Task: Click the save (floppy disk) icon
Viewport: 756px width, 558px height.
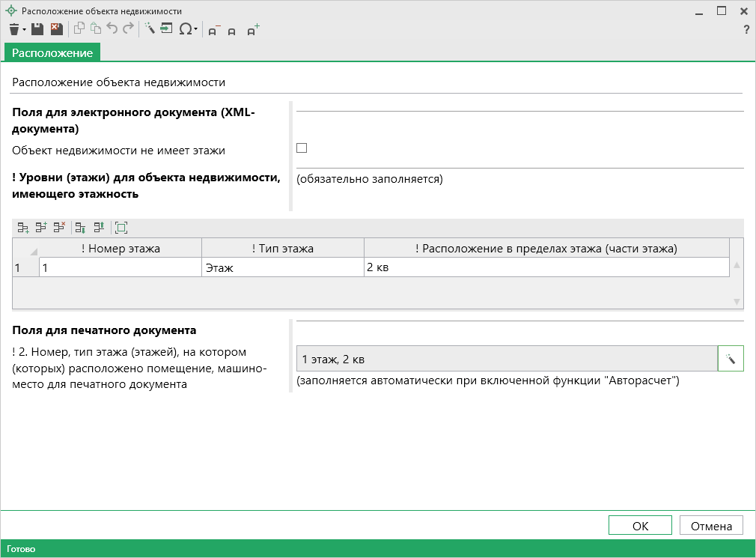Action: click(37, 29)
